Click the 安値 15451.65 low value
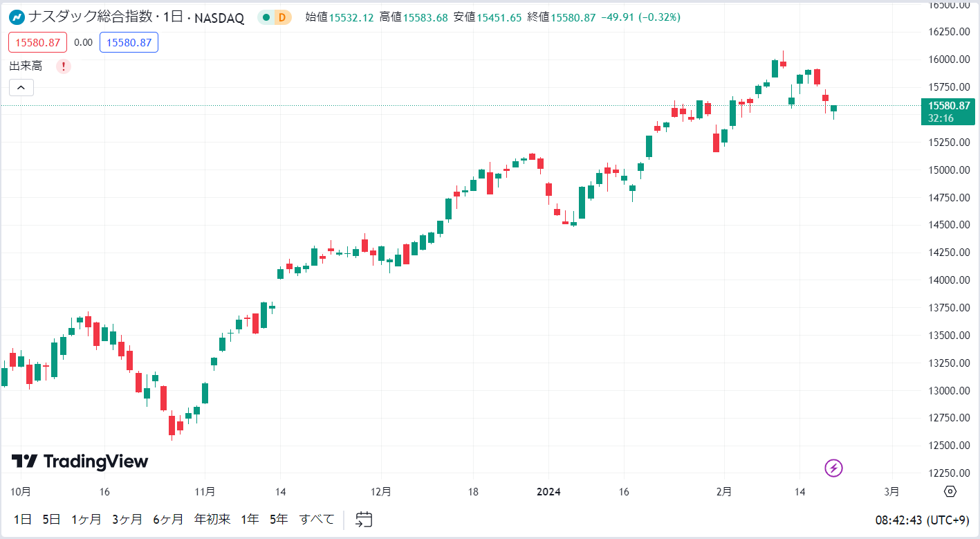The height and width of the screenshot is (539, 980). [488, 17]
